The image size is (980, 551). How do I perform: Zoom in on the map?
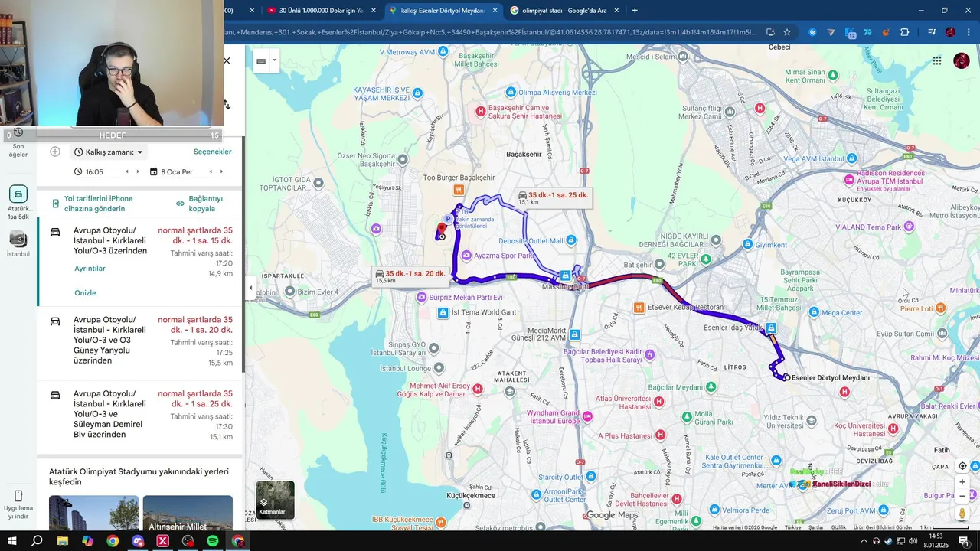[x=962, y=482]
